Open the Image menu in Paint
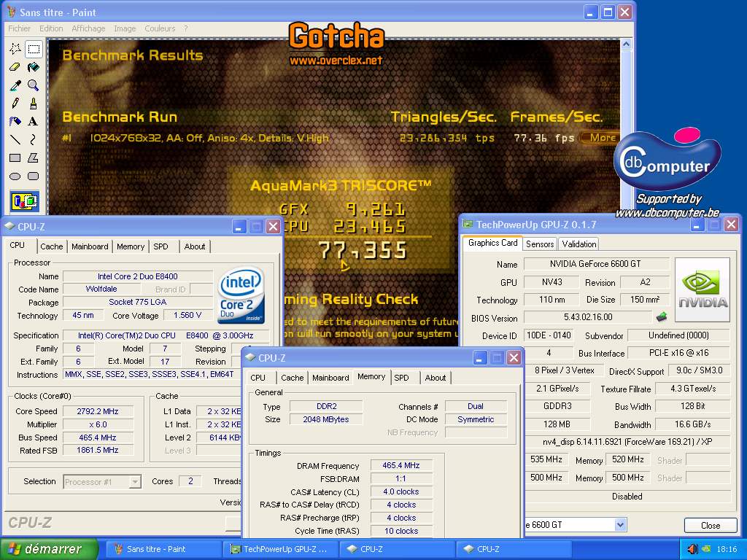This screenshot has width=747, height=560. (x=125, y=28)
